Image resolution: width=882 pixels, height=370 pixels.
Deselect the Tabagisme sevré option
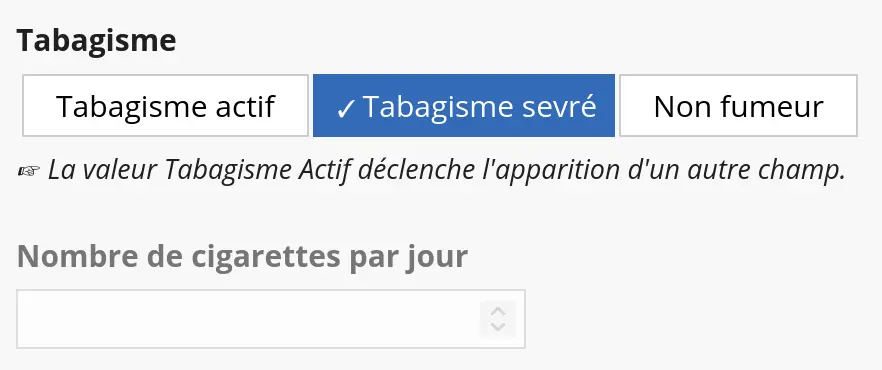pos(464,106)
